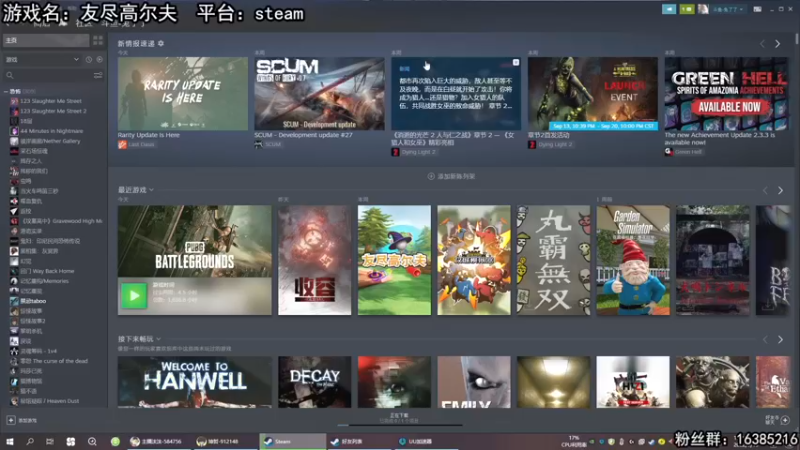Screen dimensions: 800x450
Task: Expand the recent games shelf dropdown
Action: point(152,190)
